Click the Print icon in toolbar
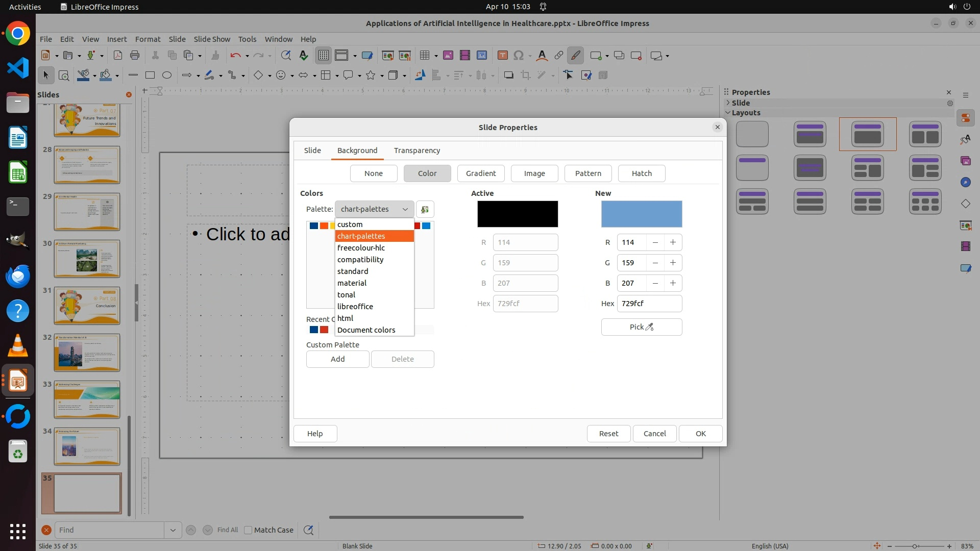980x551 pixels. (135, 56)
